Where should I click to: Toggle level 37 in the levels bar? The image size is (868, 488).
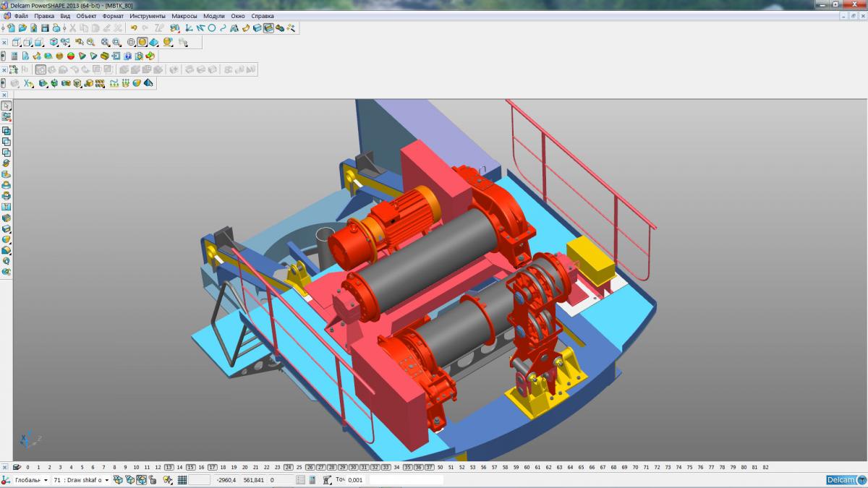click(x=430, y=468)
